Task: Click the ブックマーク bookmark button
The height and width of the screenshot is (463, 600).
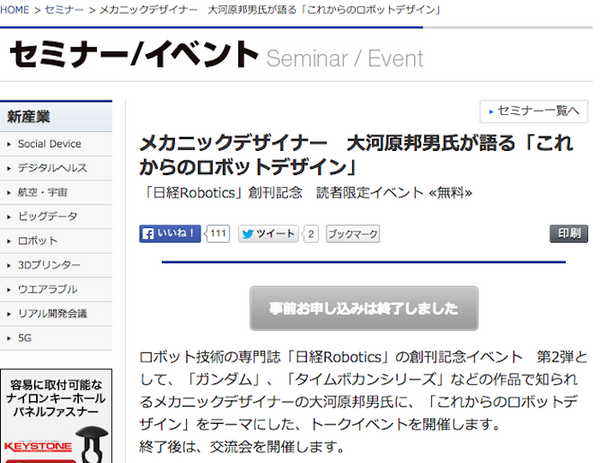Action: [x=353, y=234]
